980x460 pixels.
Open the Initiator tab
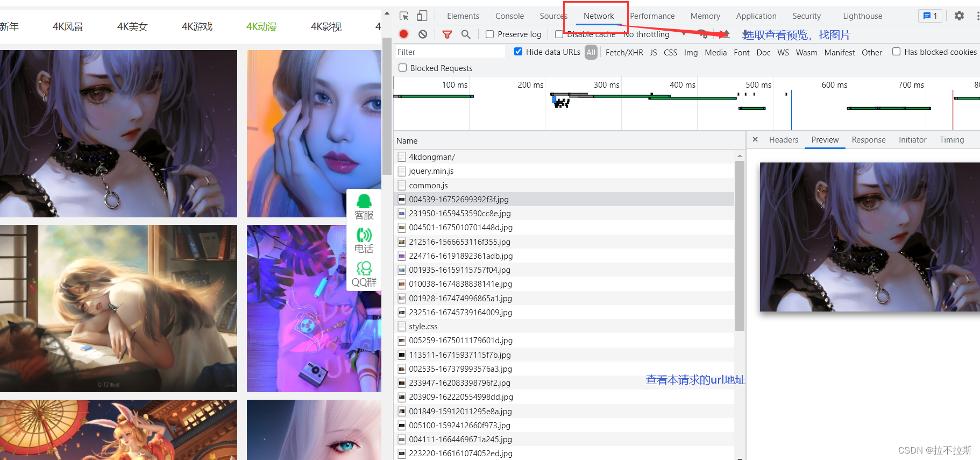click(913, 140)
